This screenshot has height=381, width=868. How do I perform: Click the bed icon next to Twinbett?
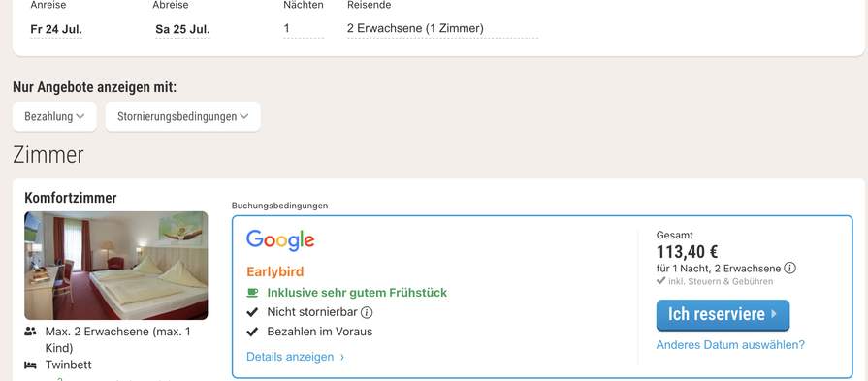pos(30,365)
